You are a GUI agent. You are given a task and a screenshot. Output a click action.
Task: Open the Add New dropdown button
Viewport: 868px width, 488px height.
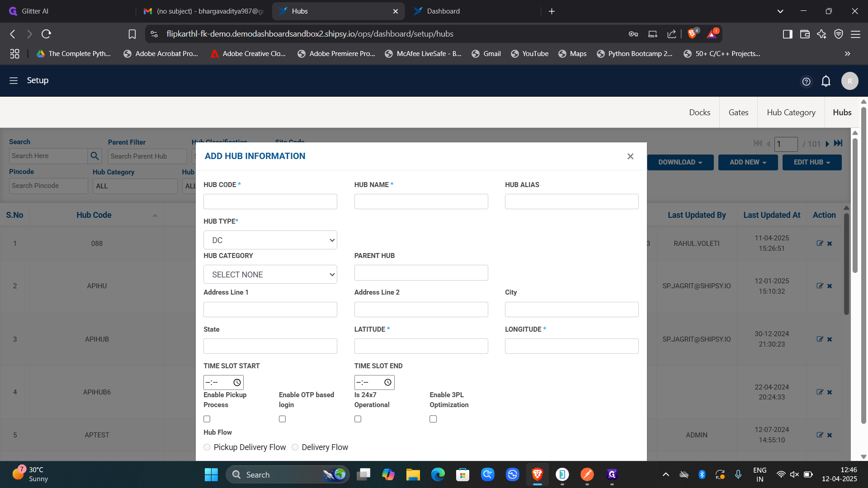tap(748, 162)
